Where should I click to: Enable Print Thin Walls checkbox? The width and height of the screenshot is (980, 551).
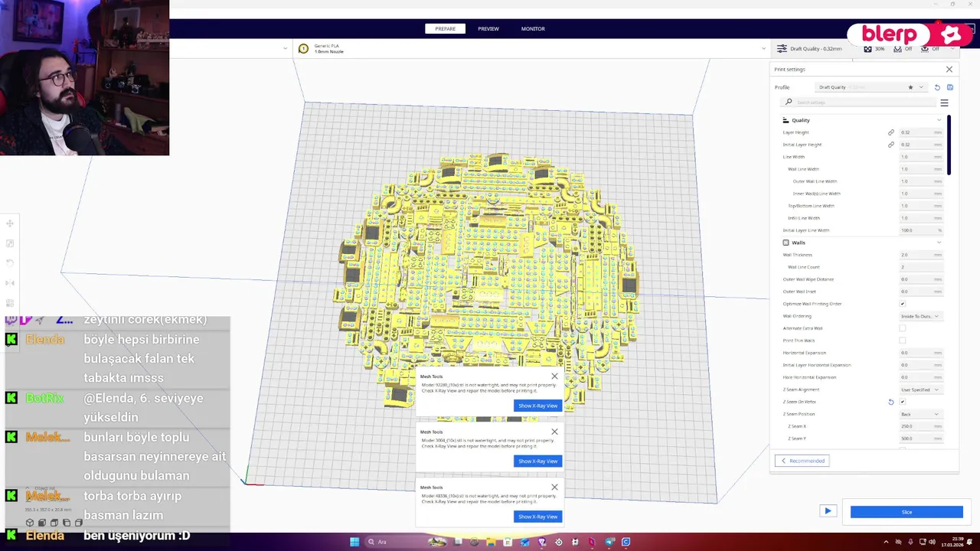pos(903,341)
